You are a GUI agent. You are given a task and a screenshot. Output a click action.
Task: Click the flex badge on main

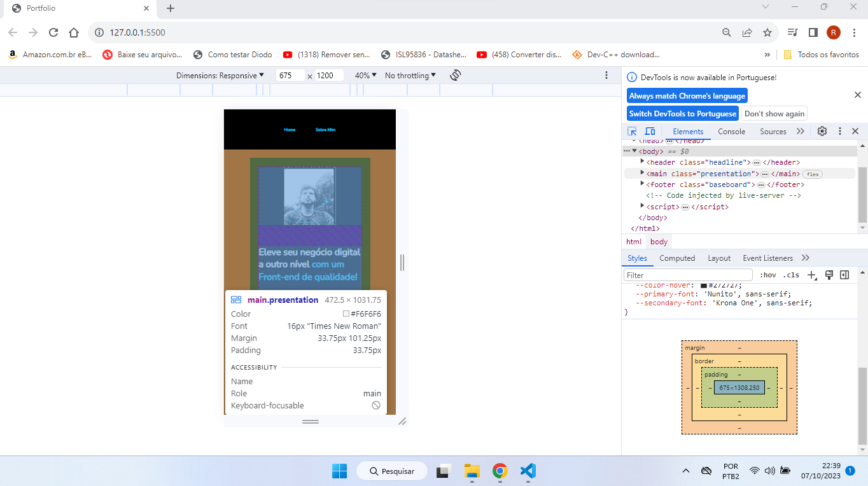tap(813, 174)
